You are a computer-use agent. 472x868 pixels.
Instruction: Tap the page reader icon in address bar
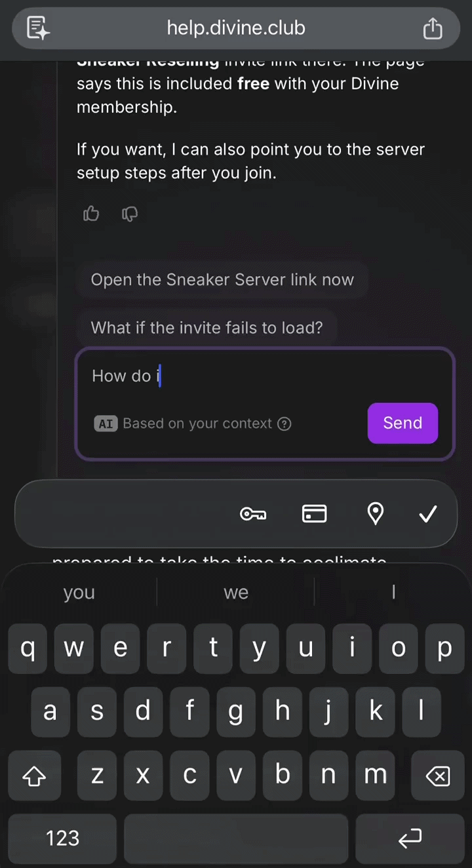pos(39,28)
